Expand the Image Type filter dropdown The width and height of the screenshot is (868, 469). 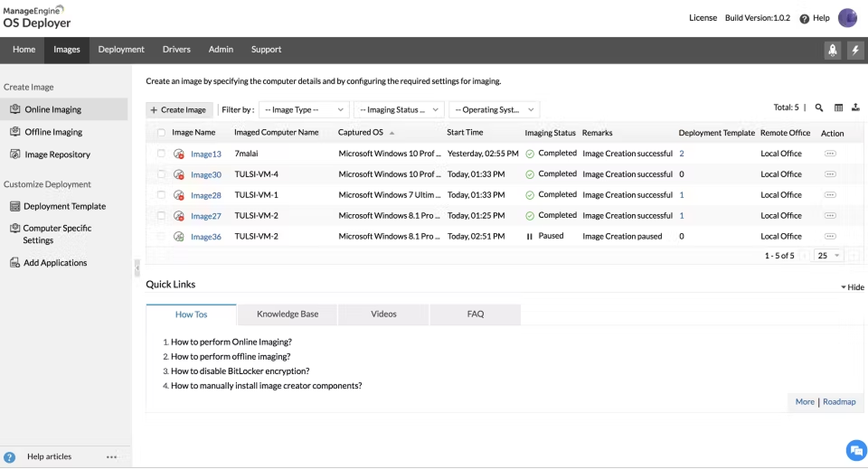click(304, 110)
